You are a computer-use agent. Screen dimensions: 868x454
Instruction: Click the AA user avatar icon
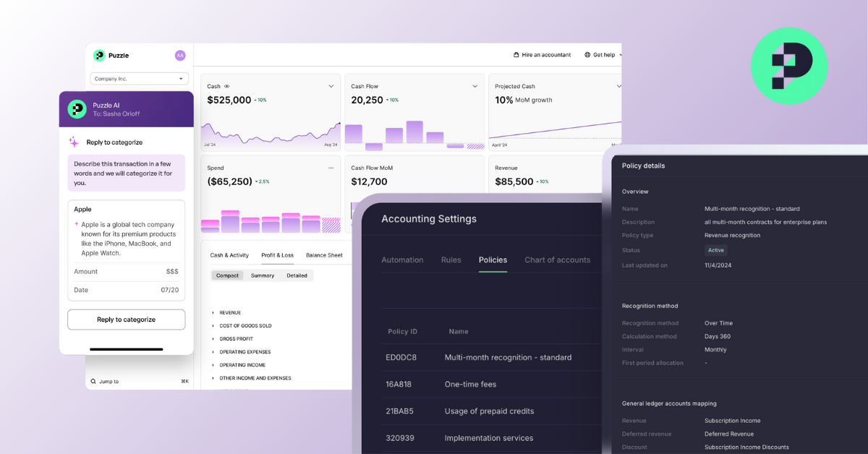point(180,56)
